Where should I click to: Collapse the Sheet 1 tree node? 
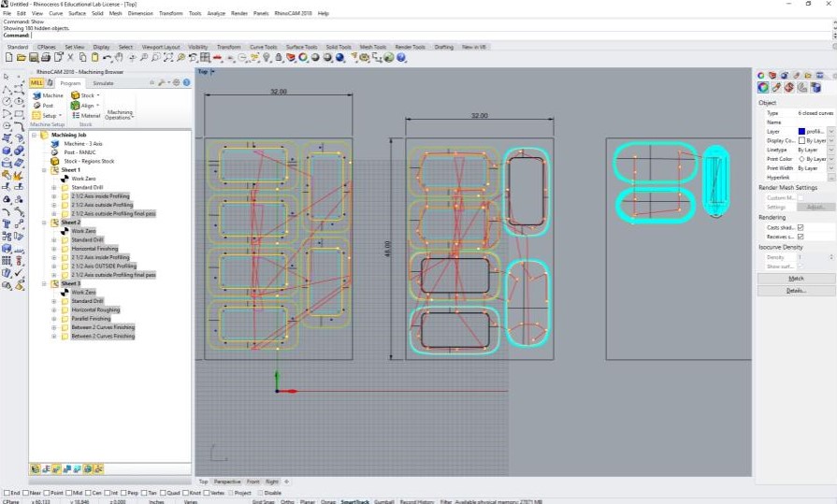pos(44,170)
